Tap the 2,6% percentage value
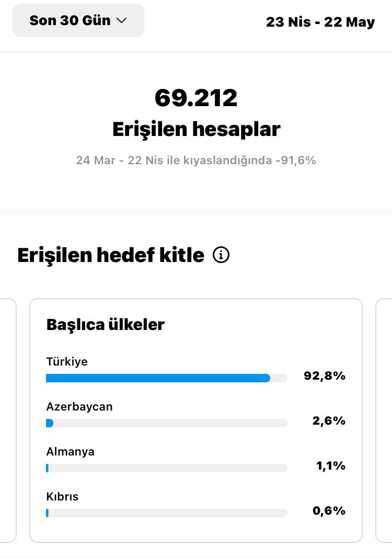The height and width of the screenshot is (558, 392). (329, 420)
